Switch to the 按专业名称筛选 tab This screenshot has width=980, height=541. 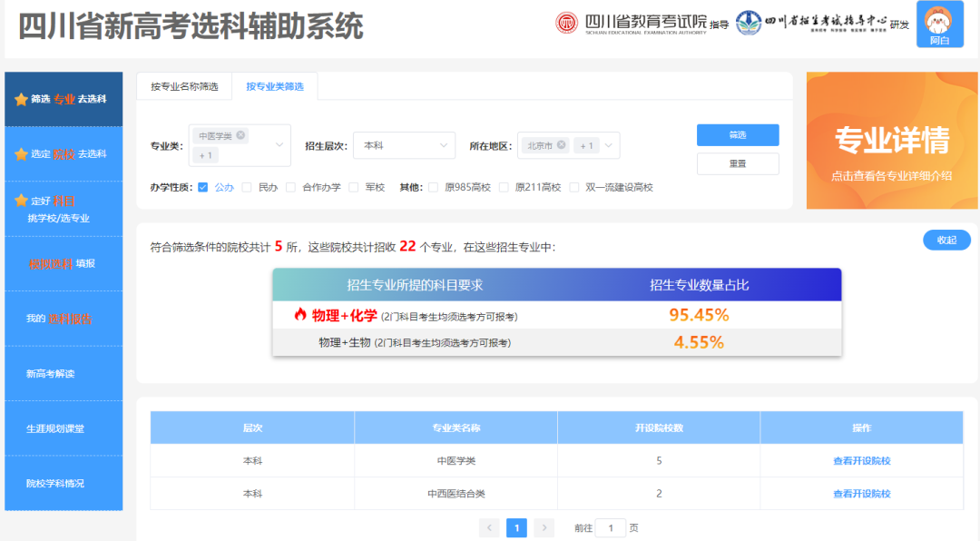(x=186, y=84)
